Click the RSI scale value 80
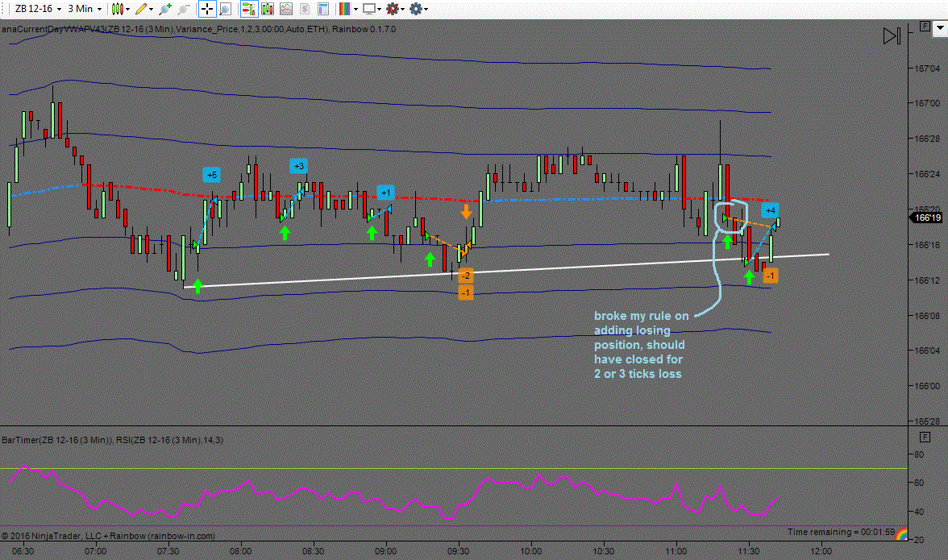The width and height of the screenshot is (948, 560). click(x=919, y=454)
